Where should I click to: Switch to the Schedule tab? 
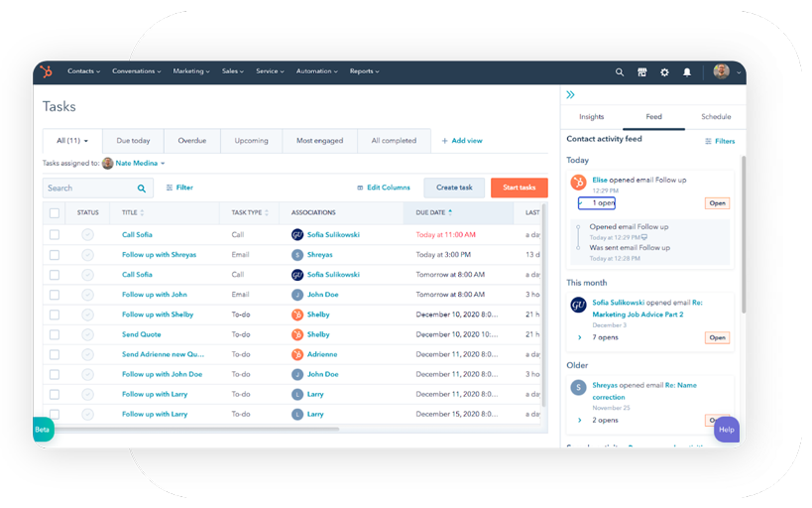point(715,117)
